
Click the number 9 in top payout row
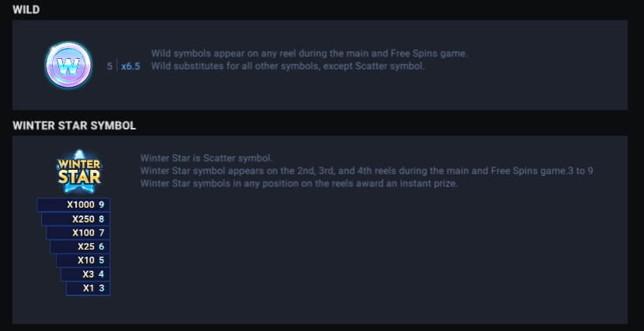pyautogui.click(x=102, y=205)
